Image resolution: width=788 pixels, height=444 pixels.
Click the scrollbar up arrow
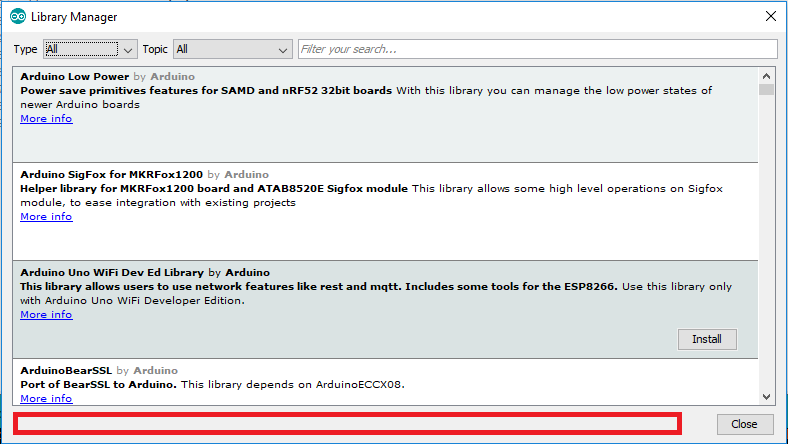click(766, 76)
